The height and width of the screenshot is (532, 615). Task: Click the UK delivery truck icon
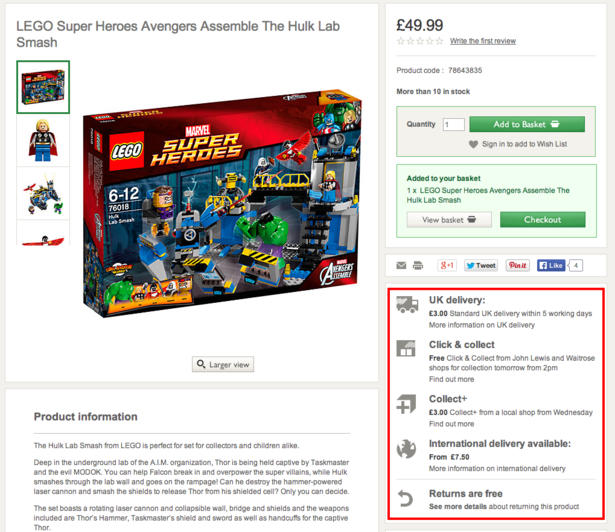tap(407, 305)
